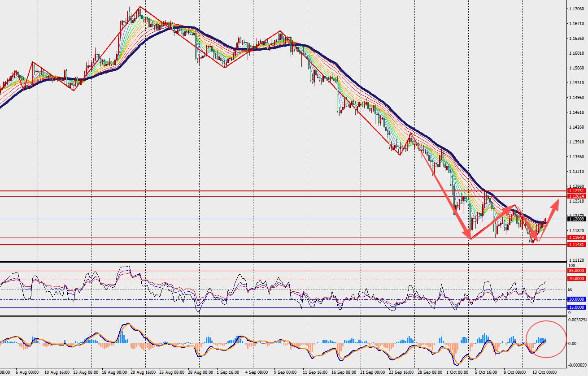Click the 1.14960 price axis value

(x=577, y=98)
